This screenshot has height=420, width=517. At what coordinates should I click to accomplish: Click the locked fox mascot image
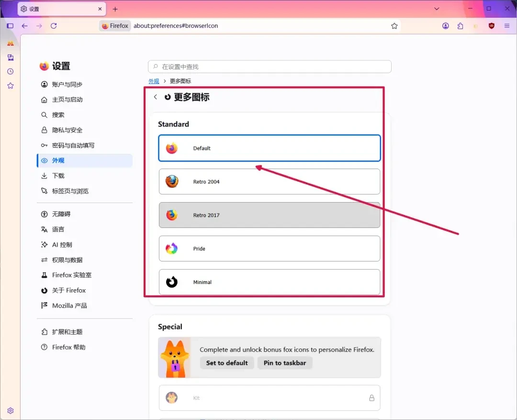tap(174, 358)
